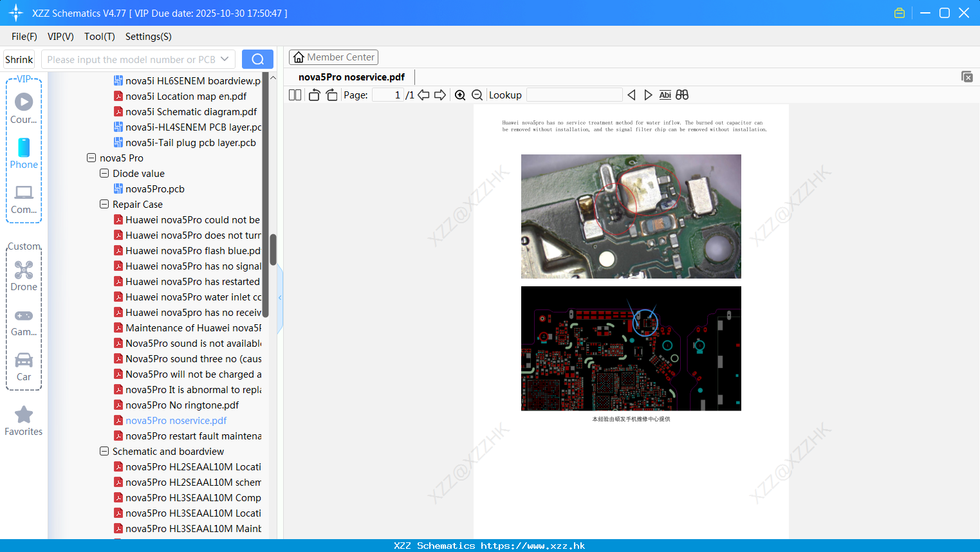Go to previous page arrow

coord(423,95)
